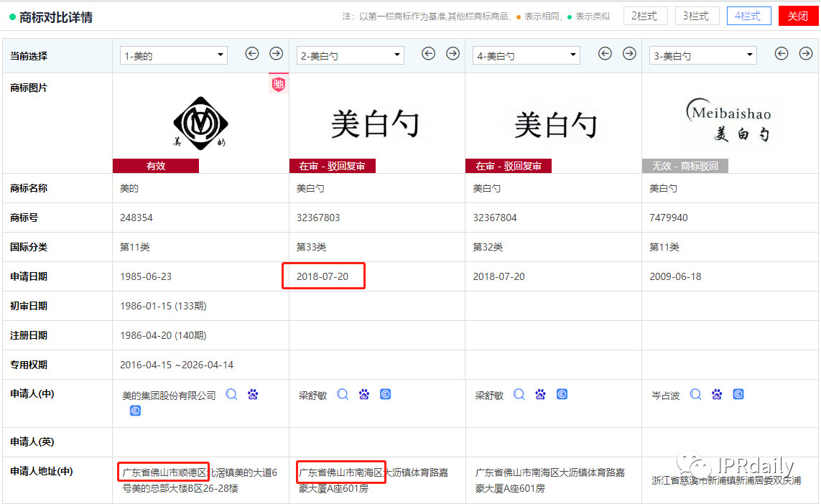This screenshot has width=821, height=504.
Task: Click the 当前选择 row label
Action: click(x=29, y=56)
